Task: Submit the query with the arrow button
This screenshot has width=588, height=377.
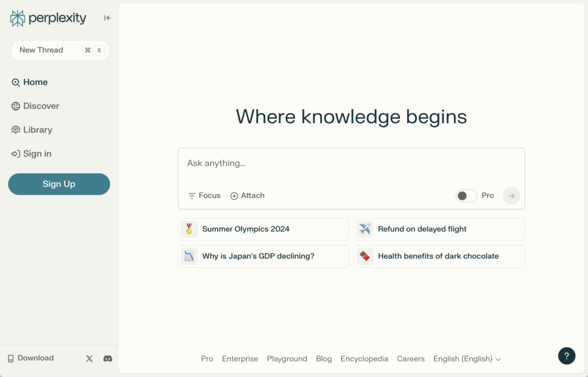Action: click(511, 196)
